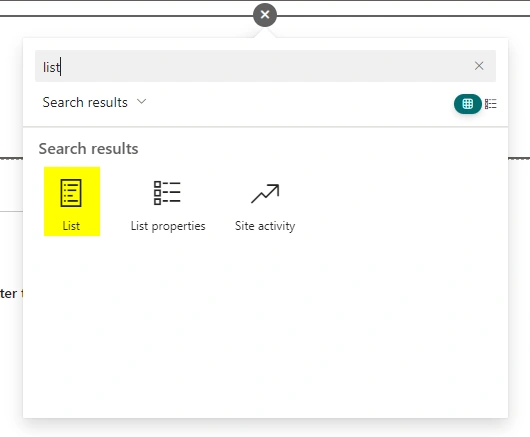Focus the search field containing 'list'
Screen dimensions: 530x437
point(265,66)
